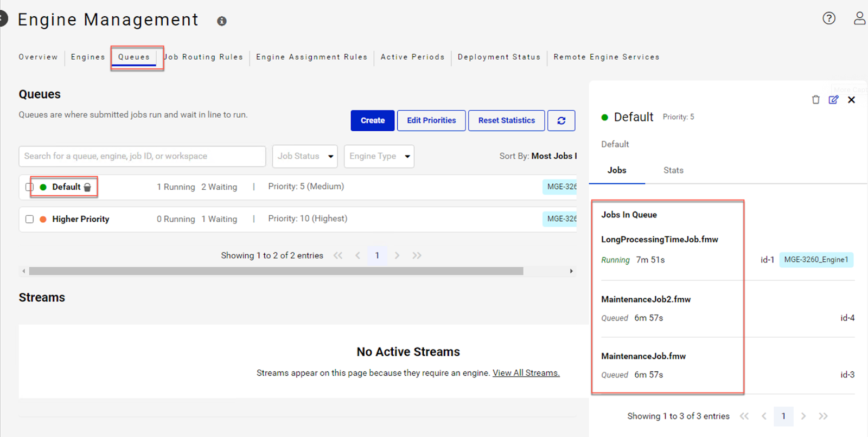Click the engine tag in Default row
Image resolution: width=868 pixels, height=437 pixels.
pyautogui.click(x=560, y=187)
